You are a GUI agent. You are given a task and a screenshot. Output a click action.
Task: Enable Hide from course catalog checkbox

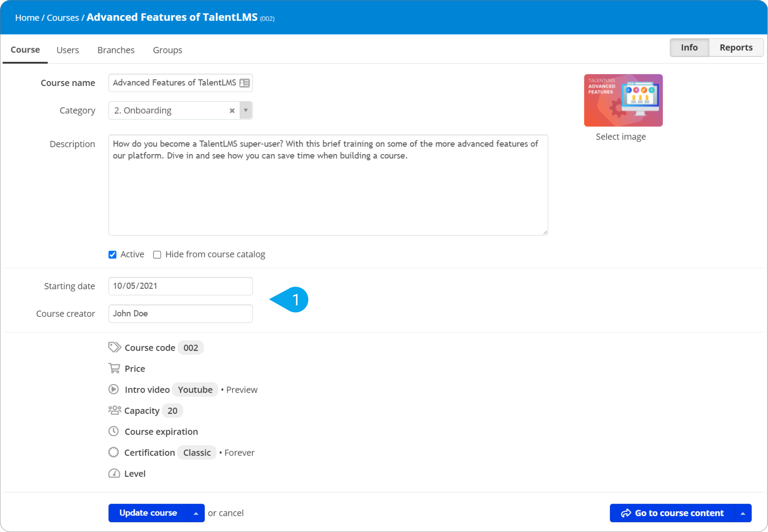coord(157,255)
